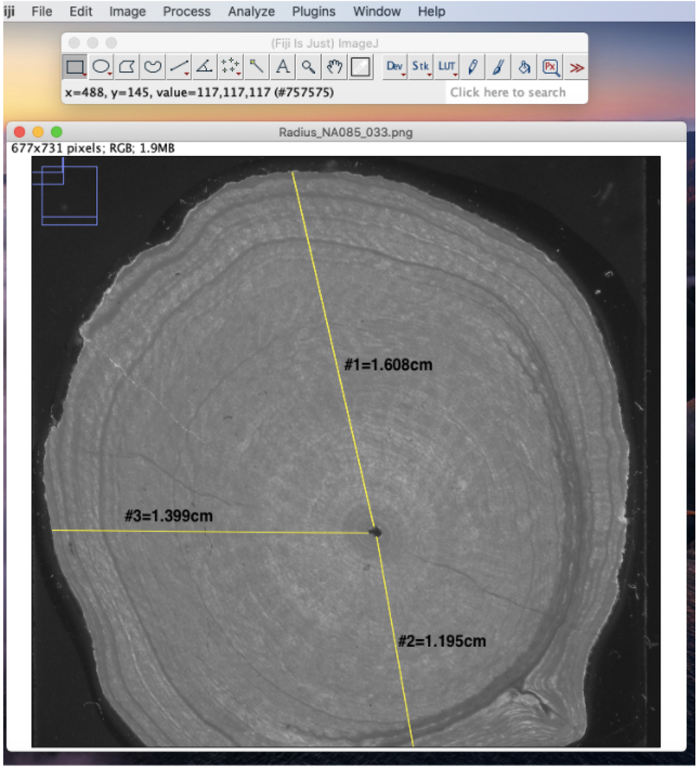Image resolution: width=700 pixels, height=768 pixels.
Task: Expand more tools with double-arrow button
Action: (577, 68)
